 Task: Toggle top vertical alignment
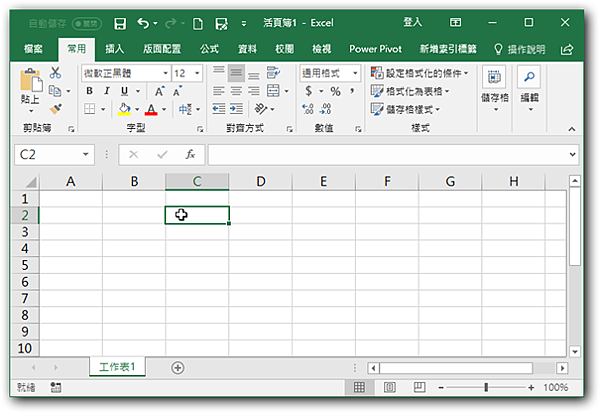(218, 72)
